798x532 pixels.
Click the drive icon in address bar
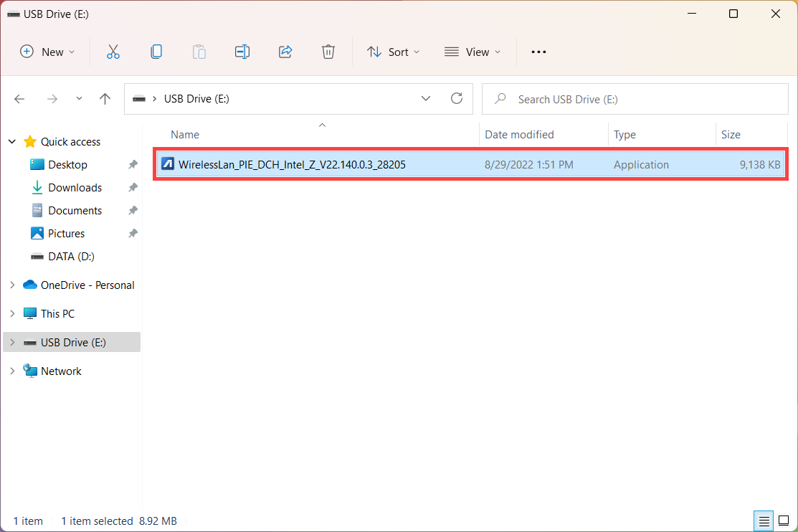(139, 99)
